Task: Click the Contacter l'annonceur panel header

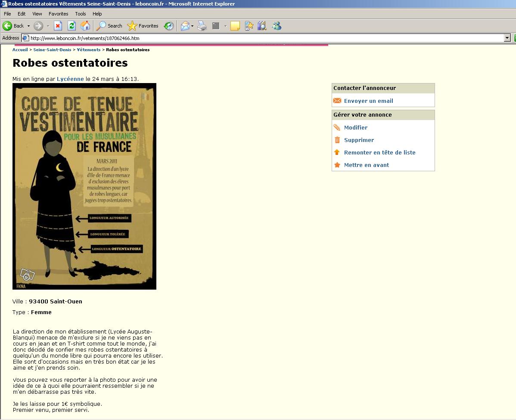Action: click(383, 88)
